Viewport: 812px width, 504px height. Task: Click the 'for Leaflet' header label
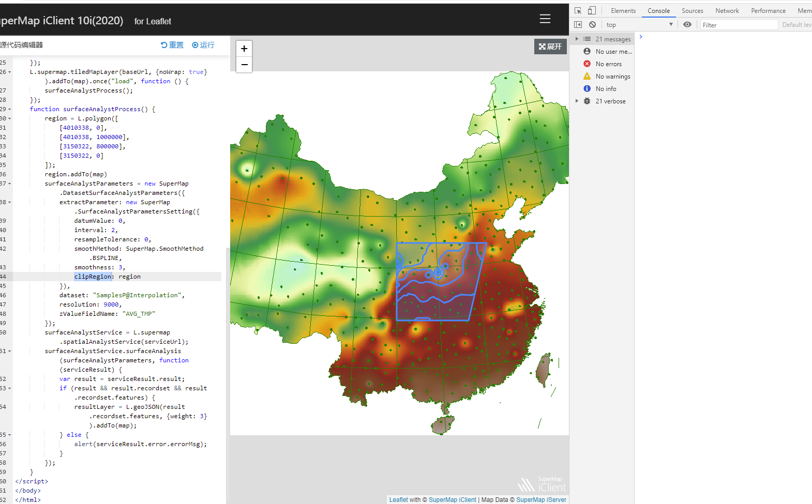(x=153, y=21)
